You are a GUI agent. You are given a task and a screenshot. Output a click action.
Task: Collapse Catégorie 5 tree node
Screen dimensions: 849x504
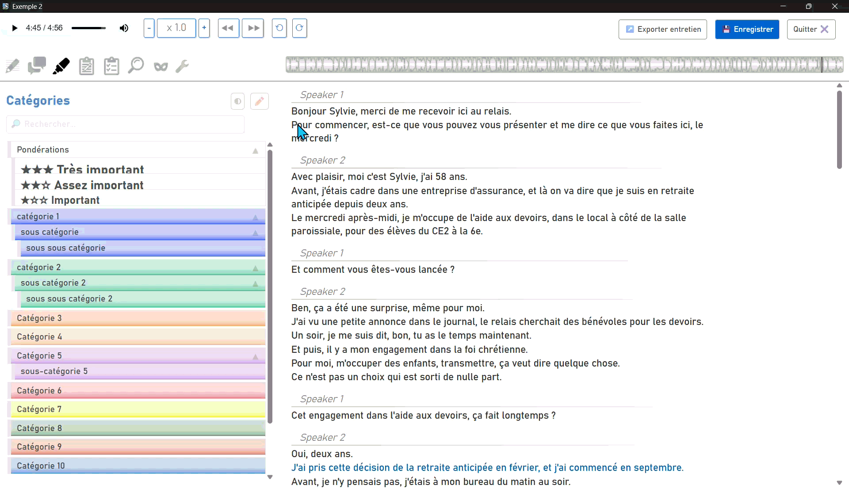coord(255,357)
